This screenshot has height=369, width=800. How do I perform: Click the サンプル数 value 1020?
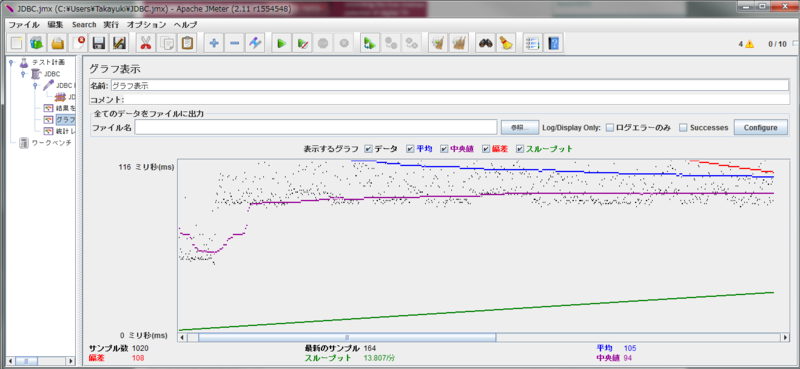pos(140,348)
